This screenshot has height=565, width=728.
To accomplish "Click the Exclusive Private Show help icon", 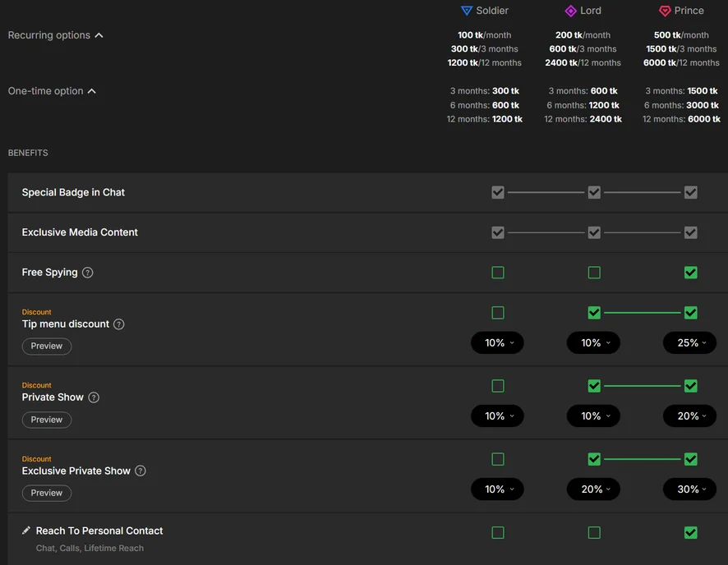I will point(141,471).
